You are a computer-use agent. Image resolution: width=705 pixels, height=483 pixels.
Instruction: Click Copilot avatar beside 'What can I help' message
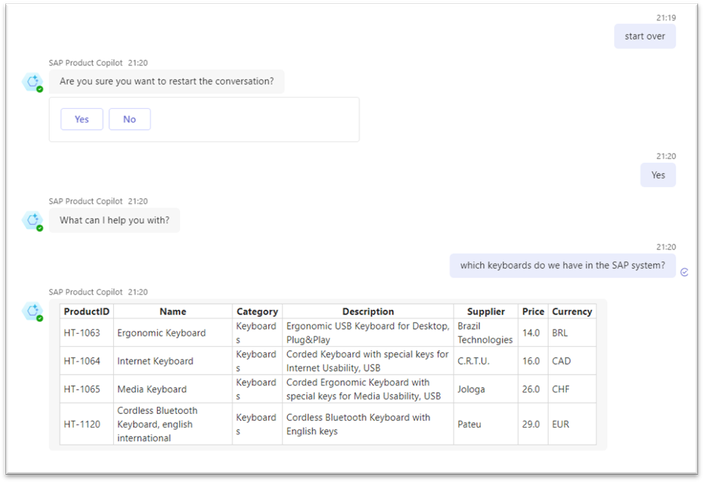[x=33, y=221]
